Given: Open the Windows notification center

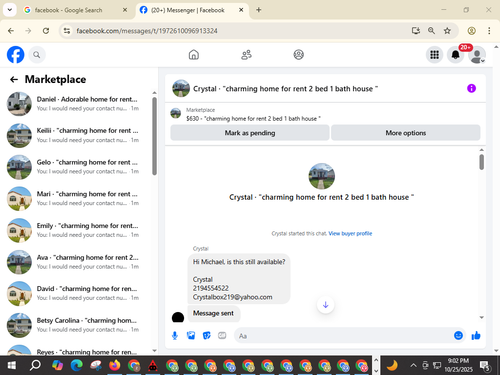Looking at the screenshot, I should click(485, 366).
